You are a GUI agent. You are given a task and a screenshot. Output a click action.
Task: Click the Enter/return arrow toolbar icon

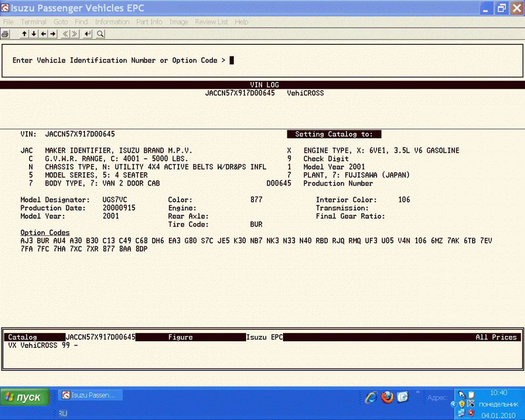tap(88, 34)
